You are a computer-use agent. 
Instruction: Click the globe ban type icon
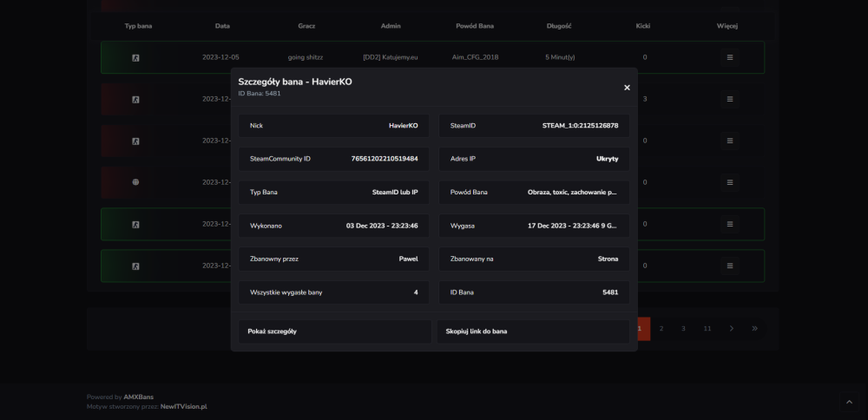pos(135,182)
